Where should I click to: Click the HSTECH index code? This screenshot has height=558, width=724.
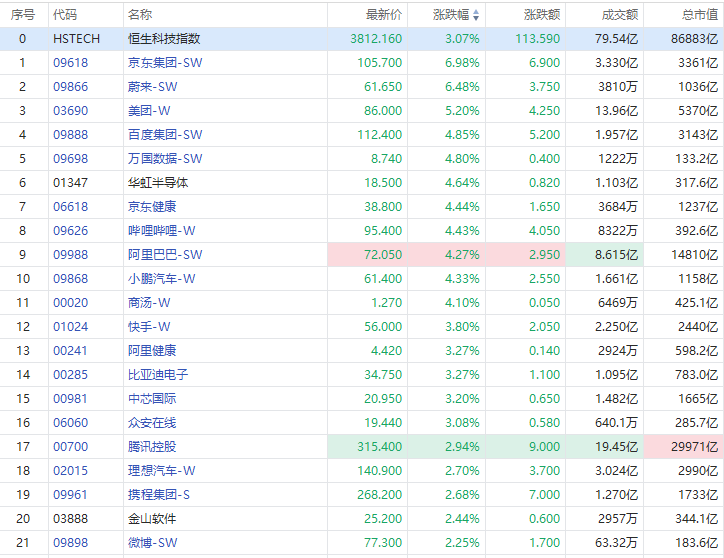pyautogui.click(x=76, y=39)
